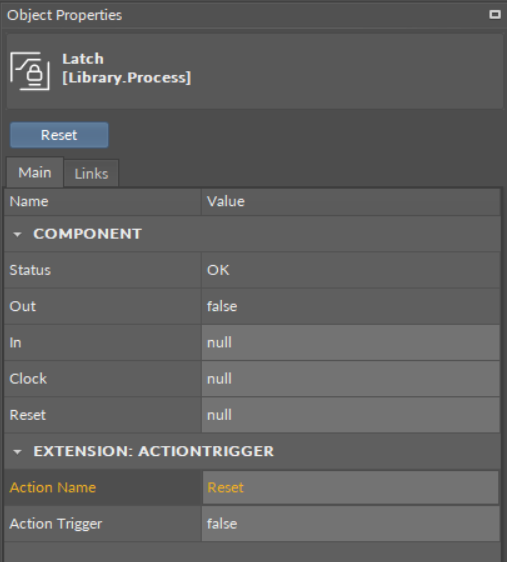Viewport: 507px width, 562px height.
Task: Collapse the COMPONENT section arrow
Action: tap(17, 234)
